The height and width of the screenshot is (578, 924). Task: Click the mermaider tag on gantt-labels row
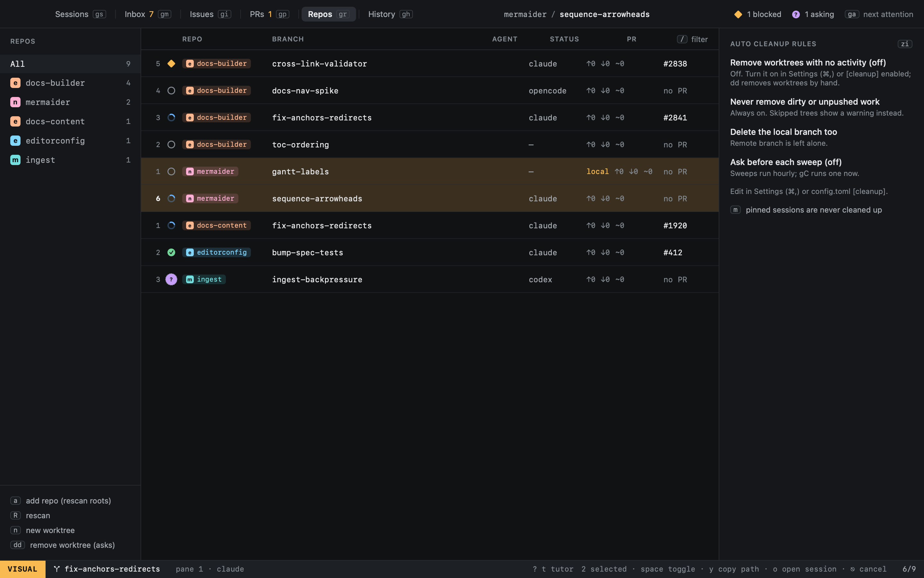click(210, 172)
